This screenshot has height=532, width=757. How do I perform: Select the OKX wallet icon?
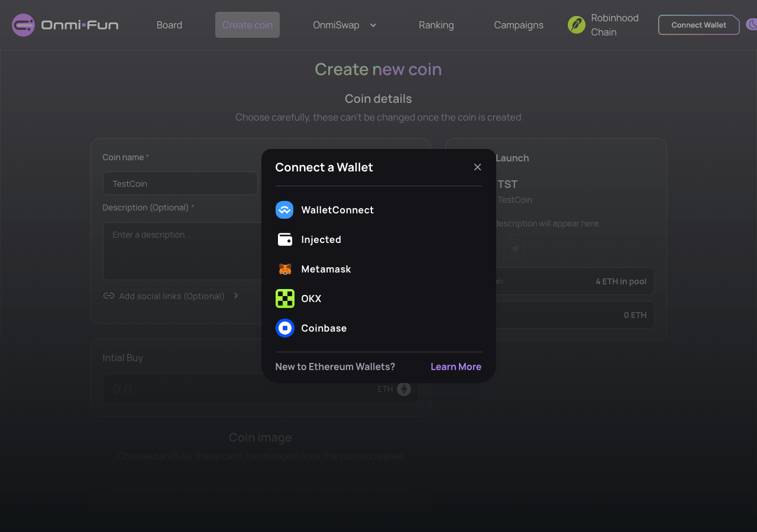click(284, 299)
